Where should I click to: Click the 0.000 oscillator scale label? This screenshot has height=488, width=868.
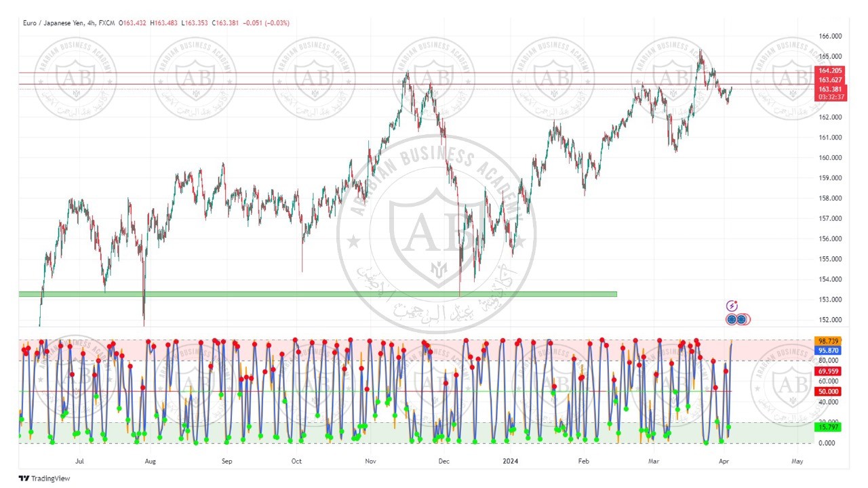[x=828, y=443]
